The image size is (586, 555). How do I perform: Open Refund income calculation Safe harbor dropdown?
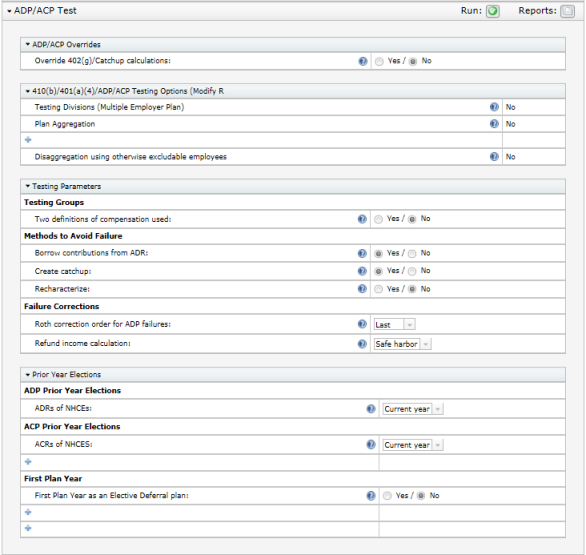[x=403, y=344]
